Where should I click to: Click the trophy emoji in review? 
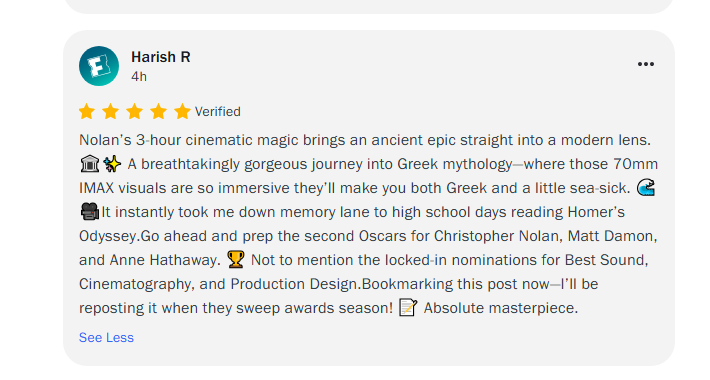tap(235, 260)
